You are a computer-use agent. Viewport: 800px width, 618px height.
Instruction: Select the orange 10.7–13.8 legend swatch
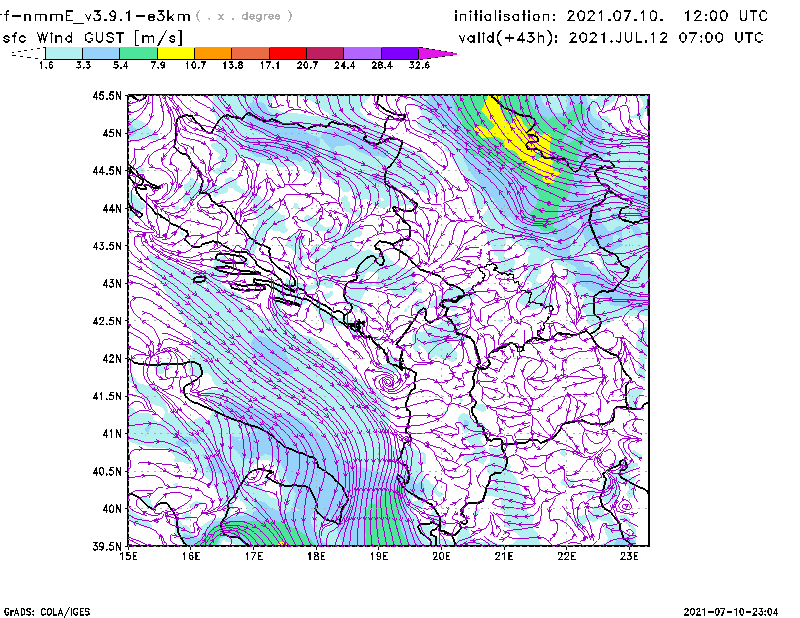(x=213, y=53)
